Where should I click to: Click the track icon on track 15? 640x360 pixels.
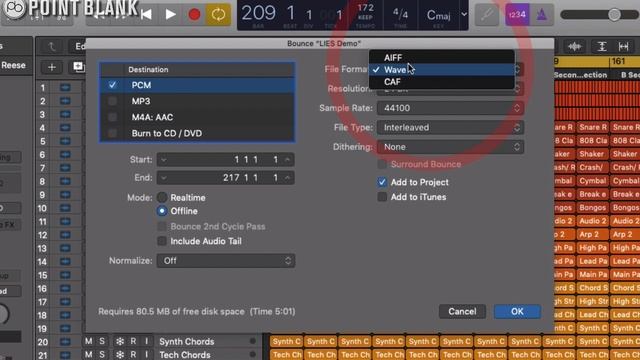65,275
